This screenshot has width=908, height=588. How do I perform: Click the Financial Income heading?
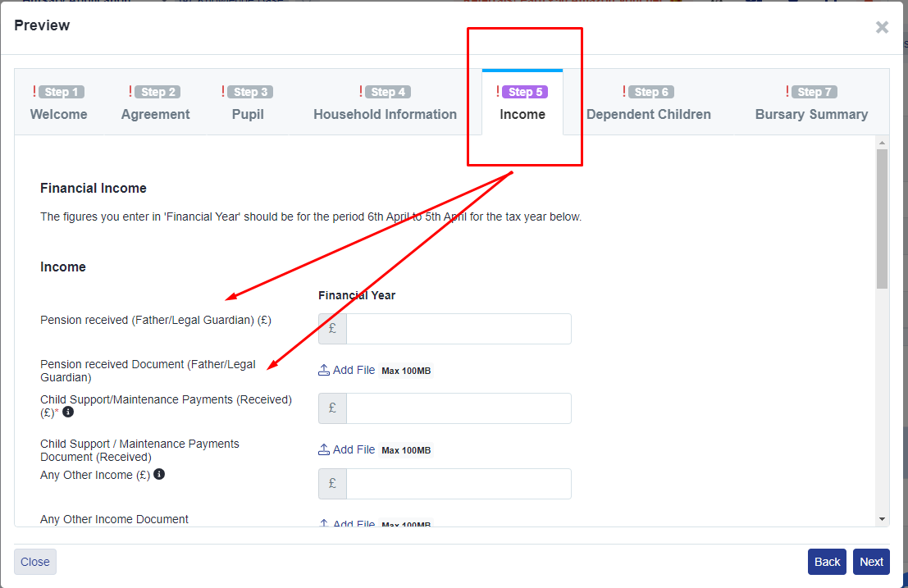click(x=94, y=188)
